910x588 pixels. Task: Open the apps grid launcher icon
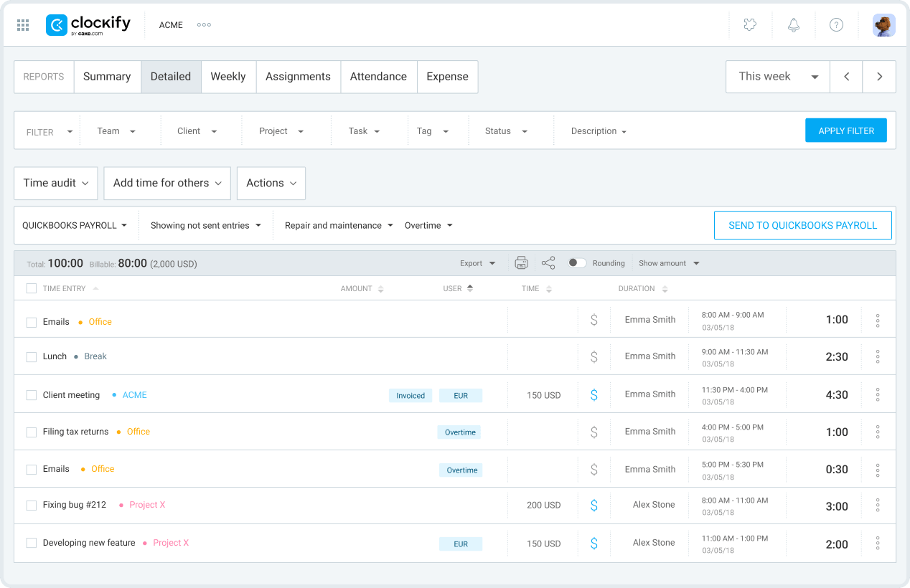[23, 25]
